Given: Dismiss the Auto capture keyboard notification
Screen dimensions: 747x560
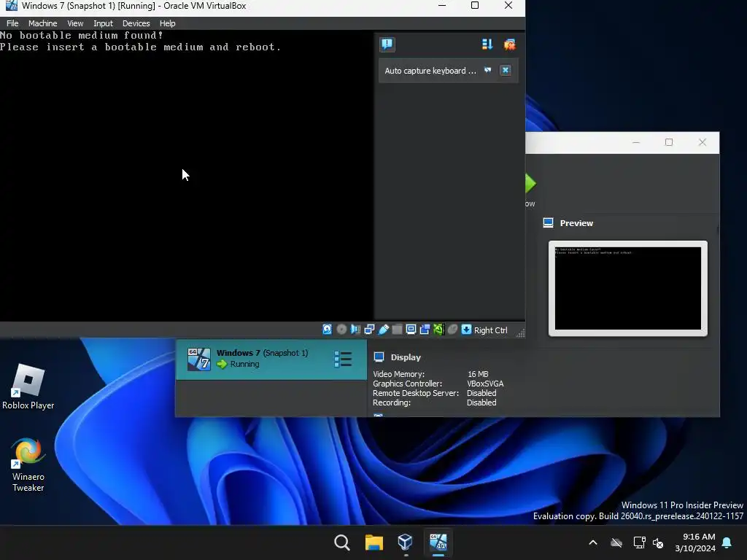Looking at the screenshot, I should [x=506, y=71].
